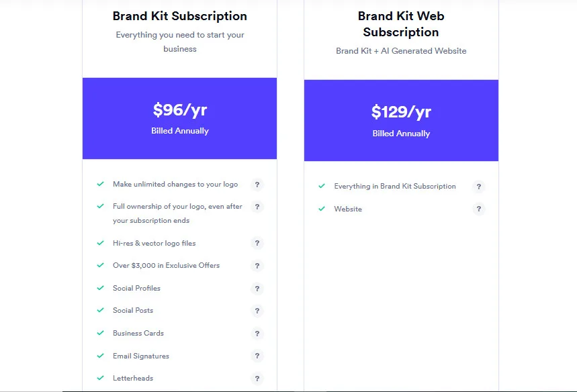Click the question mark next to Social Posts

(257, 311)
